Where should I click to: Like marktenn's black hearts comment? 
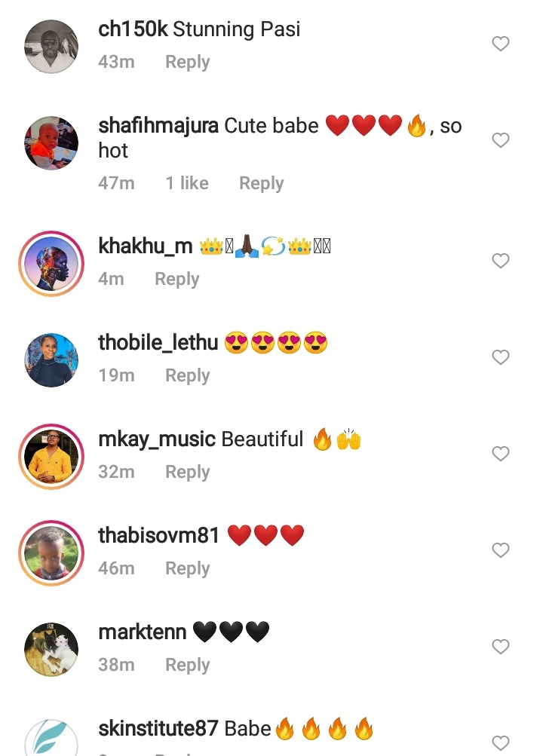coord(501,647)
